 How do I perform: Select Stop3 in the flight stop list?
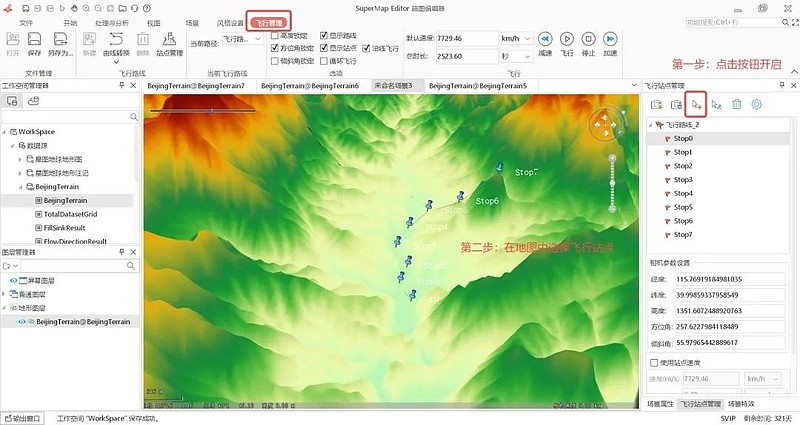click(683, 180)
